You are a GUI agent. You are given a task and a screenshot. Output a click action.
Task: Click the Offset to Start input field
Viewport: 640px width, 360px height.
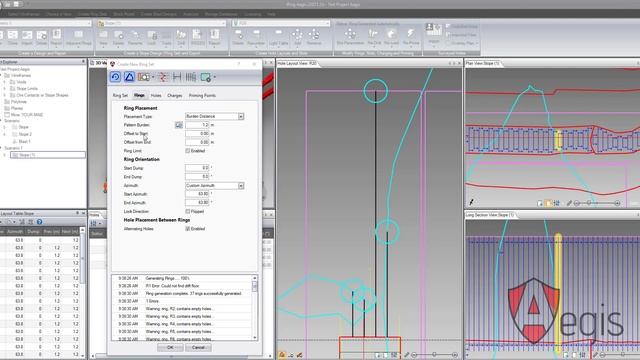pyautogui.click(x=197, y=133)
